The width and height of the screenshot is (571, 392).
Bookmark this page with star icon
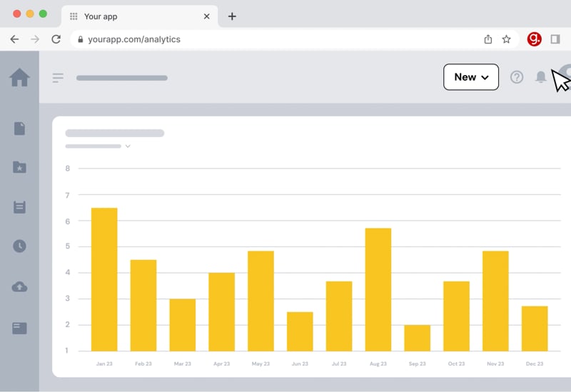tap(507, 39)
